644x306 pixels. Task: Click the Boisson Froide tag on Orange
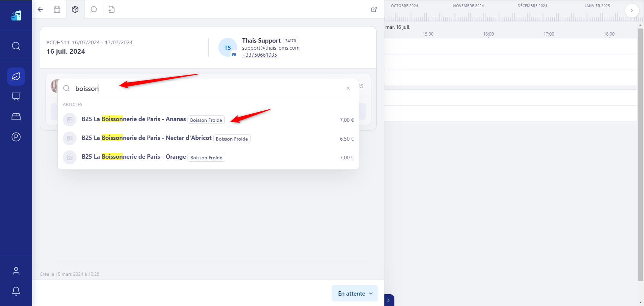[206, 158]
